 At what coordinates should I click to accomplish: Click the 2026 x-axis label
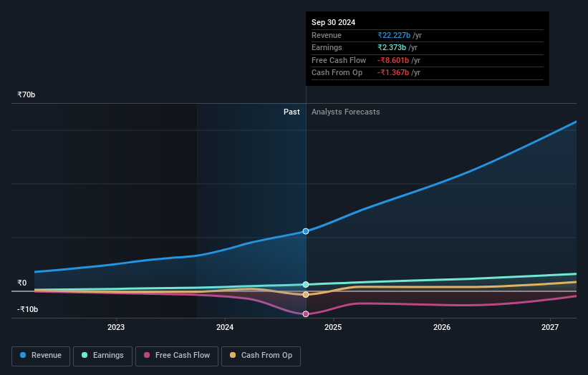tap(442, 327)
